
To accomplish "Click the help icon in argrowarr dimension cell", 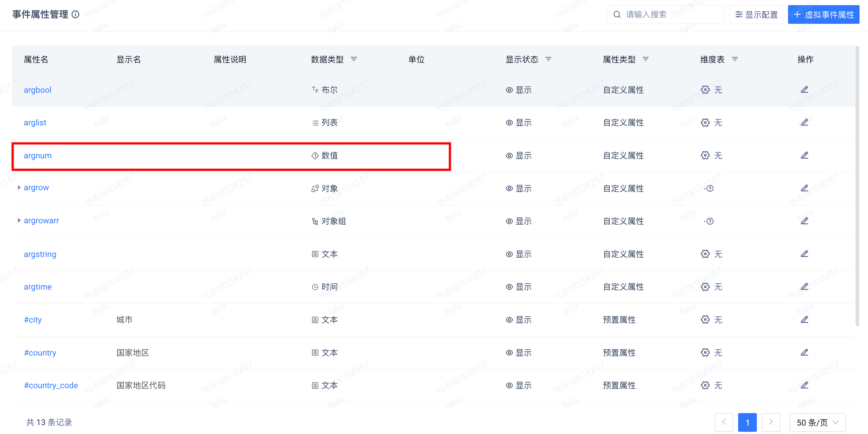I will tap(710, 221).
